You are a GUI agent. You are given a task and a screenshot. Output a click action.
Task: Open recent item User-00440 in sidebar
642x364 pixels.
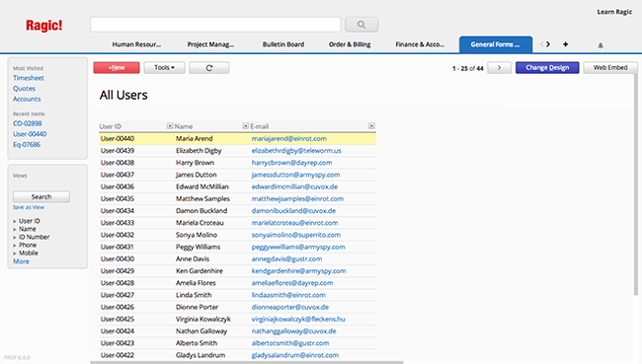click(x=30, y=134)
